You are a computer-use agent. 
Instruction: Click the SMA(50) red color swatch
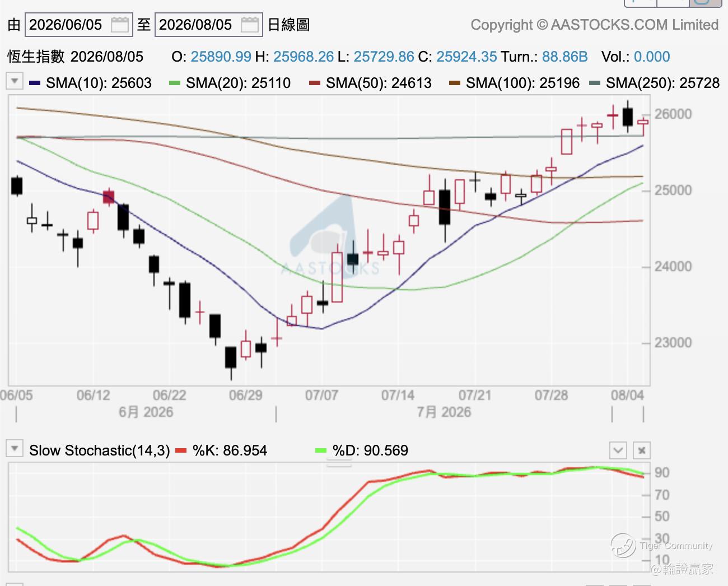pyautogui.click(x=315, y=83)
